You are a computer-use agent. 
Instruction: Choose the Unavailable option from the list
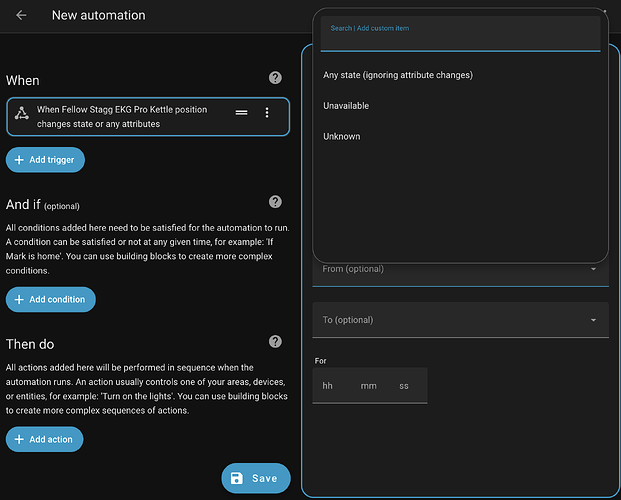(346, 106)
